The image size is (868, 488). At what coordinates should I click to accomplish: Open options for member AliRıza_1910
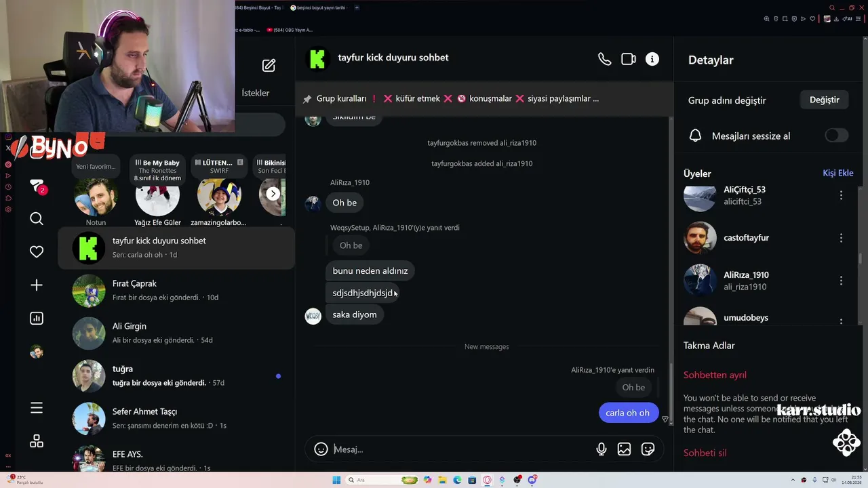(x=841, y=281)
